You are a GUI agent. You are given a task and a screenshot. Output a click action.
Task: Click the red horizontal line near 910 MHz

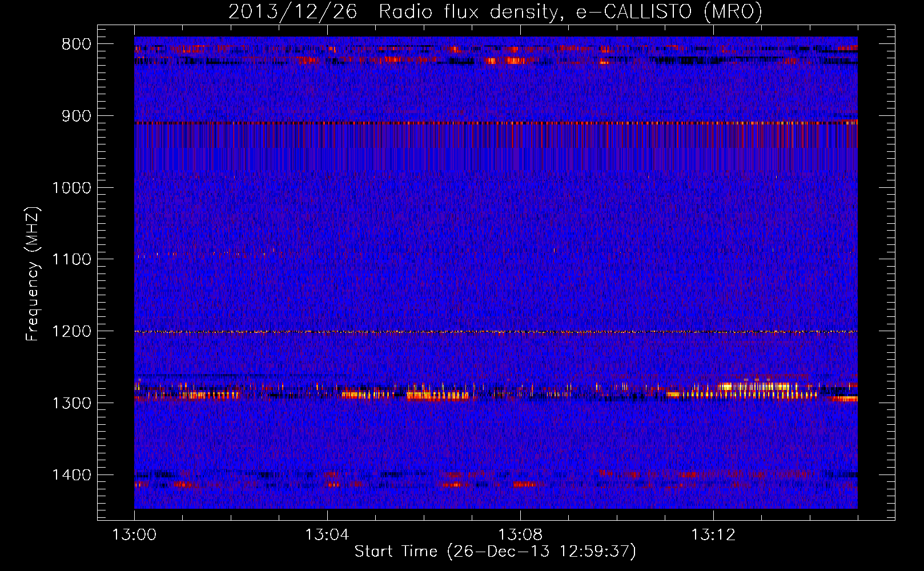496,123
